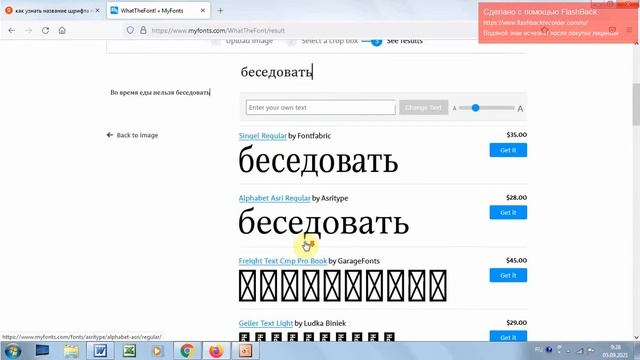Adjust the font size slider handle
This screenshot has width=640, height=360.
476,108
